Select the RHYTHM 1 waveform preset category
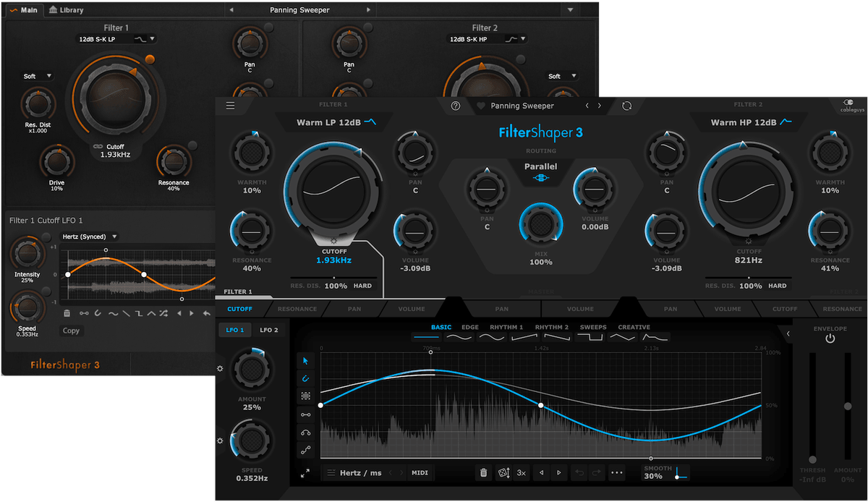 pyautogui.click(x=506, y=327)
